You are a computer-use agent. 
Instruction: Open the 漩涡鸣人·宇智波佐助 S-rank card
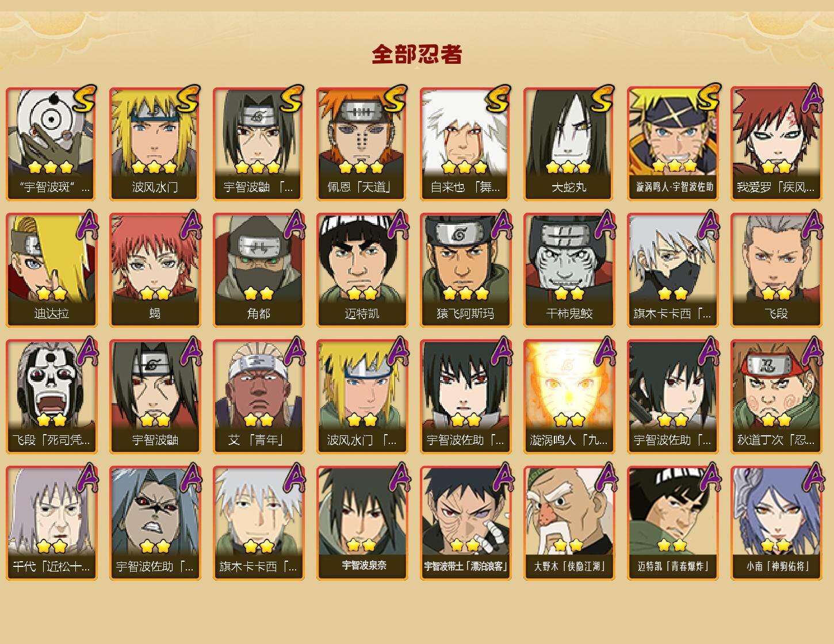coord(673,144)
